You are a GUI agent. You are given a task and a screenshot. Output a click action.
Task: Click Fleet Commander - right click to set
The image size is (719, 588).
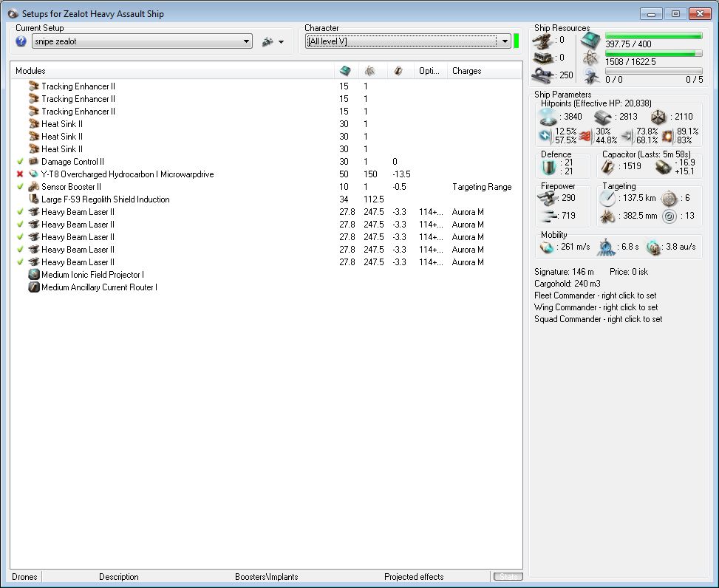(595, 295)
